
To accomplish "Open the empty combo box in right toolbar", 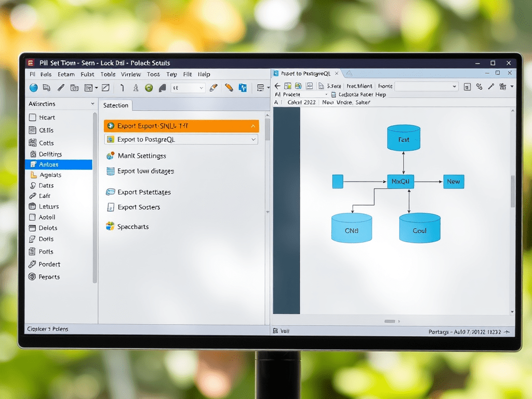I will point(426,86).
